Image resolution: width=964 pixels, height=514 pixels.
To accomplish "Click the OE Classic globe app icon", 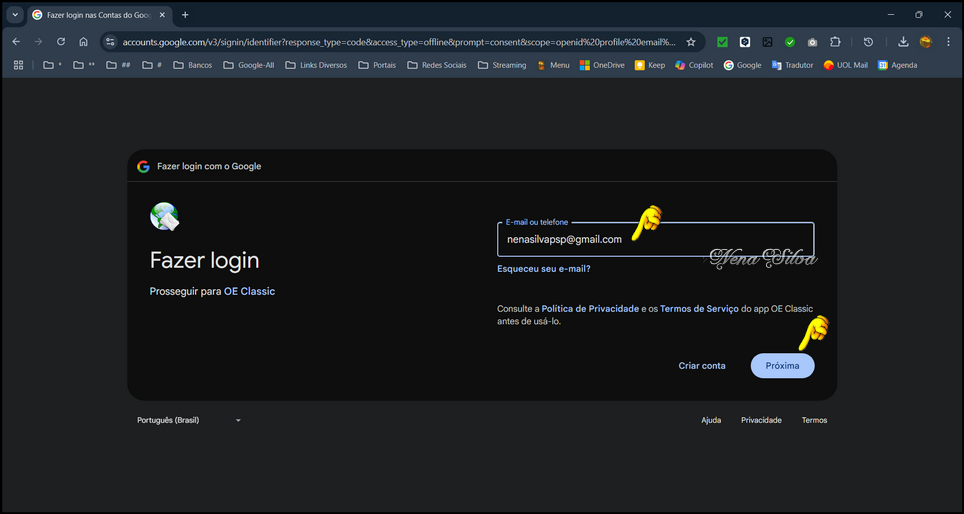I will (164, 216).
